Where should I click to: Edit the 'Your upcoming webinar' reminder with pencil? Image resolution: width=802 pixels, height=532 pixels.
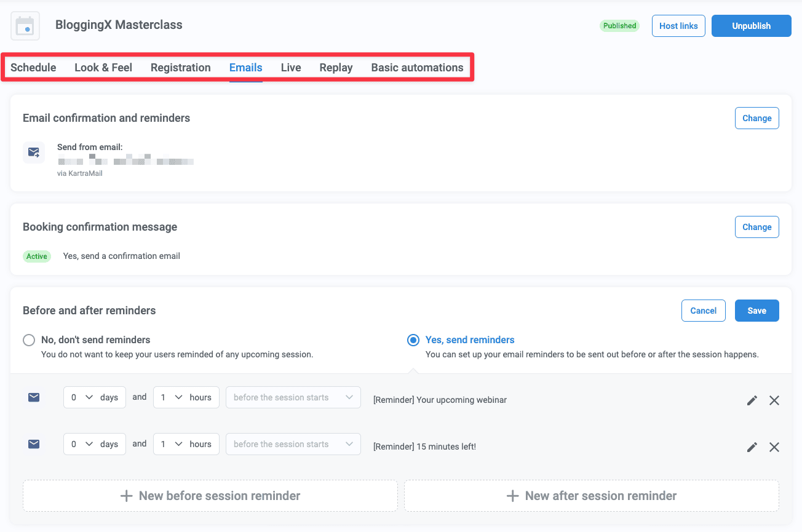coord(752,400)
